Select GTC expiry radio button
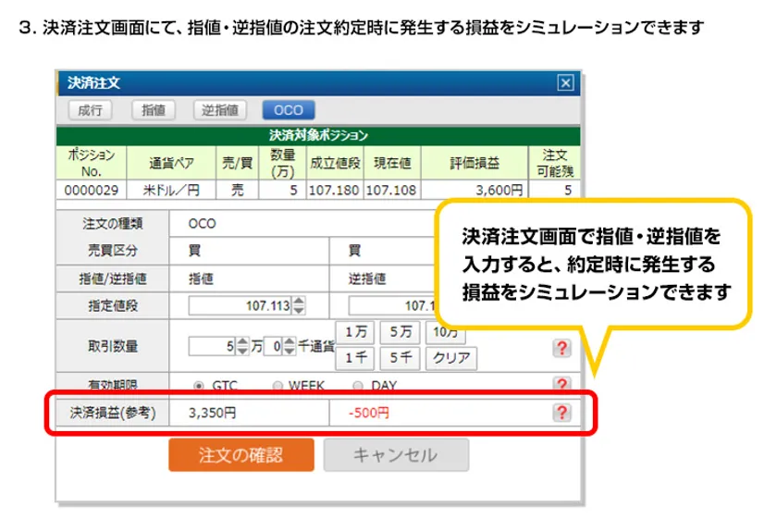Screen dimensions: 777x532 pos(198,385)
